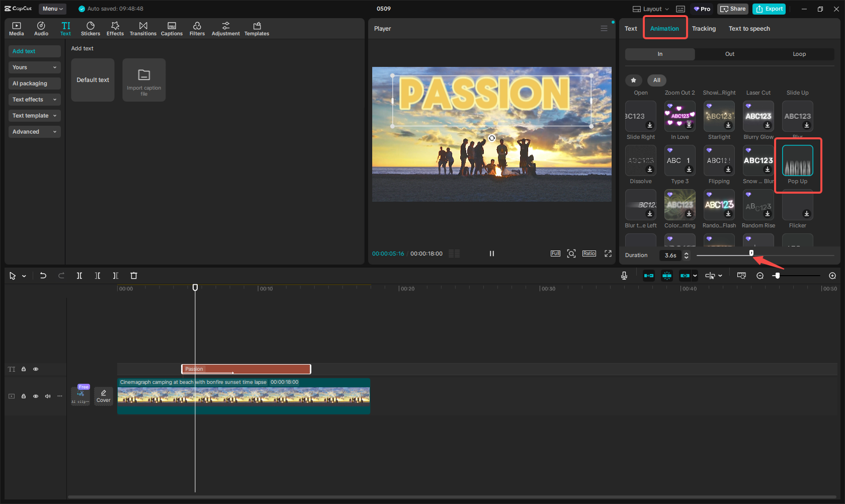This screenshot has height=504, width=845.
Task: Open the Stickers panel
Action: coord(91,28)
